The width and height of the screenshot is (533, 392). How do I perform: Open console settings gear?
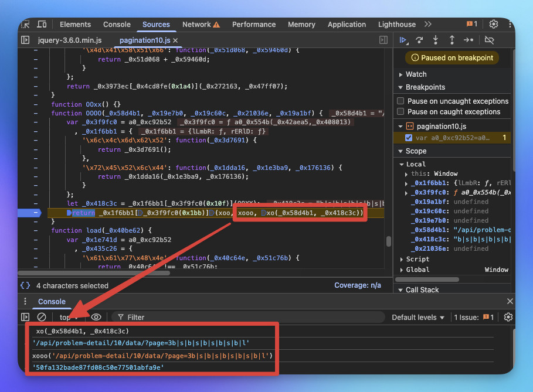coord(508,317)
